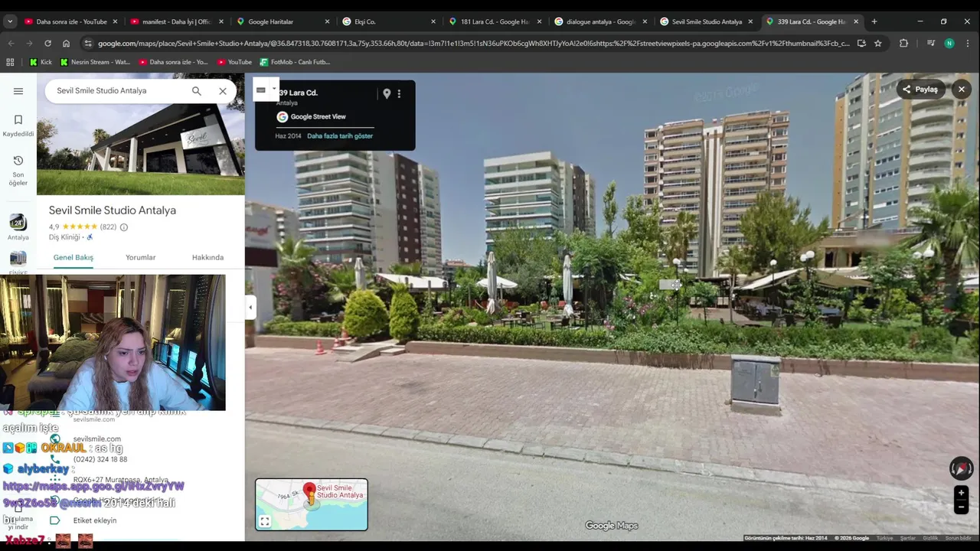Open the Chrome profile avatar
The image size is (980, 551).
coord(949,44)
